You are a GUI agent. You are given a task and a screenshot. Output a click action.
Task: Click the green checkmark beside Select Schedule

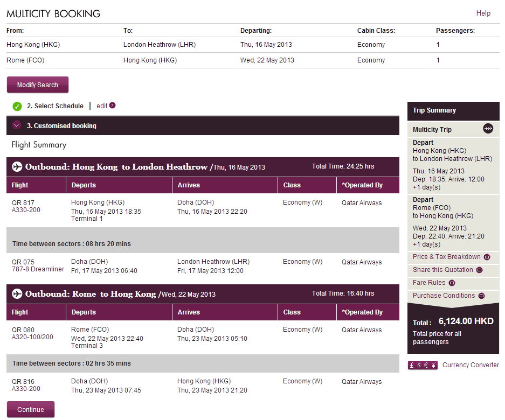click(x=17, y=106)
